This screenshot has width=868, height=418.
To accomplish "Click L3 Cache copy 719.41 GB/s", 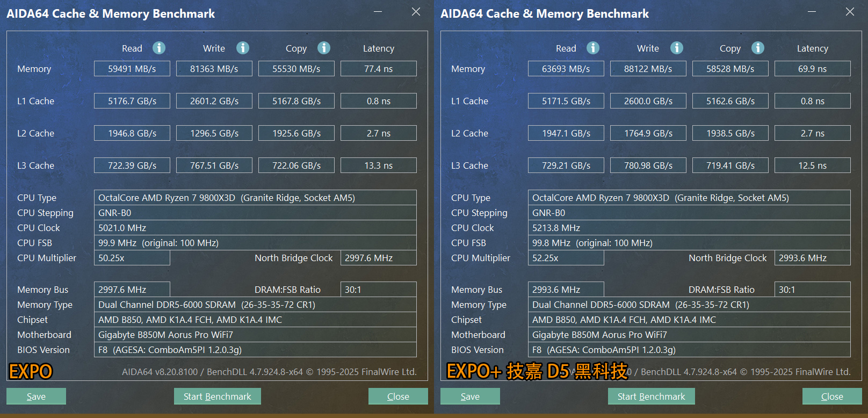I will [730, 165].
